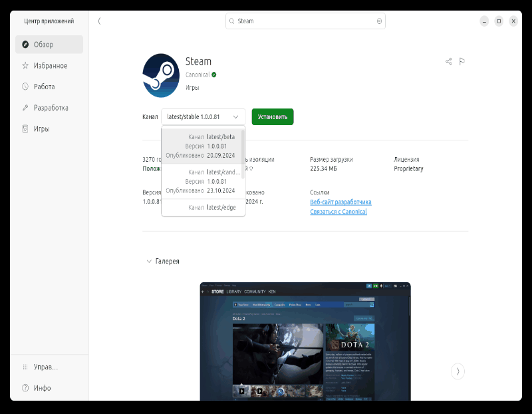This screenshot has height=414, width=532.
Task: Open the Избранное section
Action: pyautogui.click(x=49, y=65)
